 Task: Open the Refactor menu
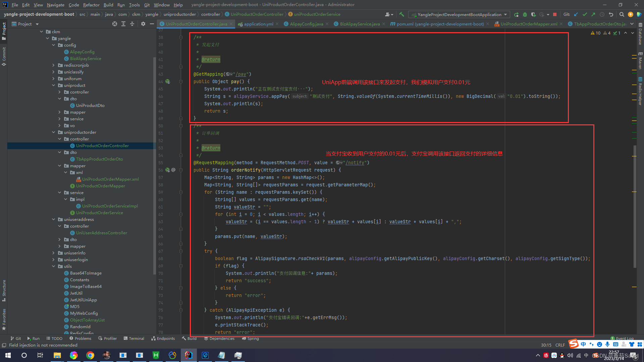[x=91, y=5]
